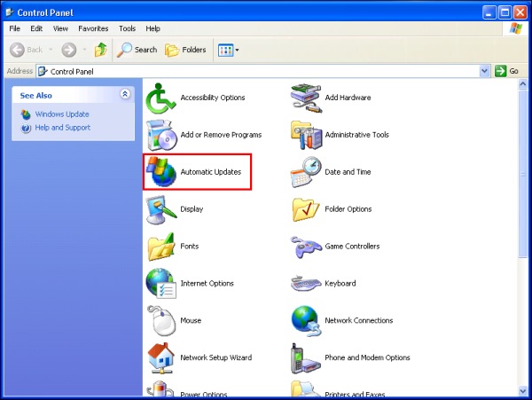Open the Fonts folder icon
The width and height of the screenshot is (532, 400).
[161, 247]
